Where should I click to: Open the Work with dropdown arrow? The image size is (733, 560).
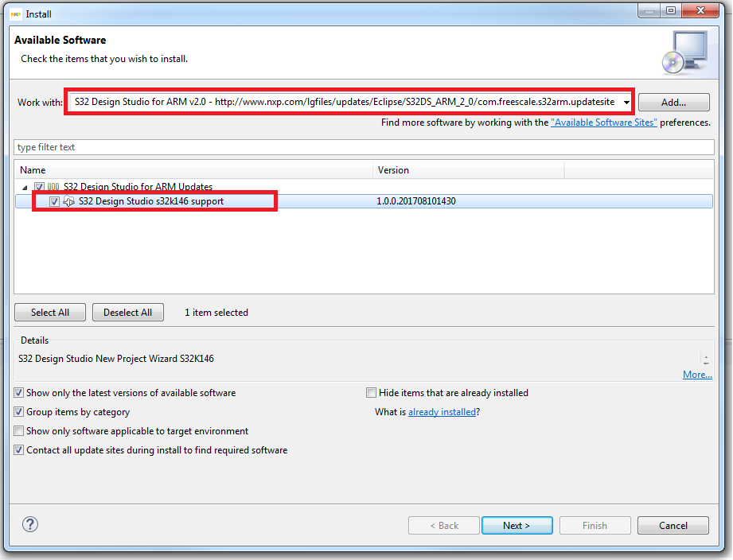point(626,103)
